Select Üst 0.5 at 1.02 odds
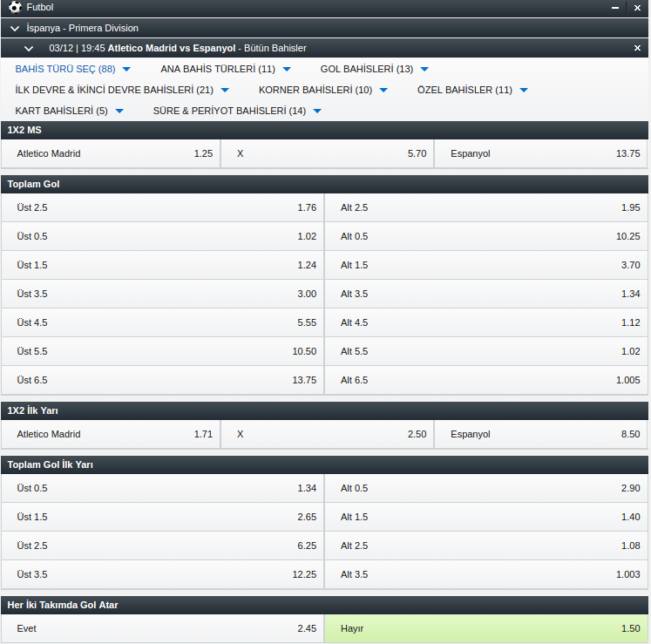651x644 pixels. tap(162, 236)
